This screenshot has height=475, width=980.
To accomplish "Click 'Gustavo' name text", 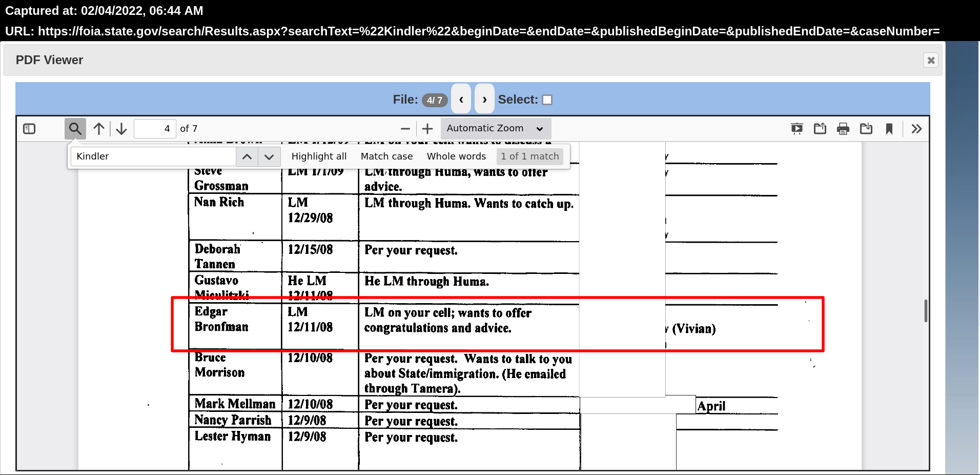I will click(x=216, y=280).
